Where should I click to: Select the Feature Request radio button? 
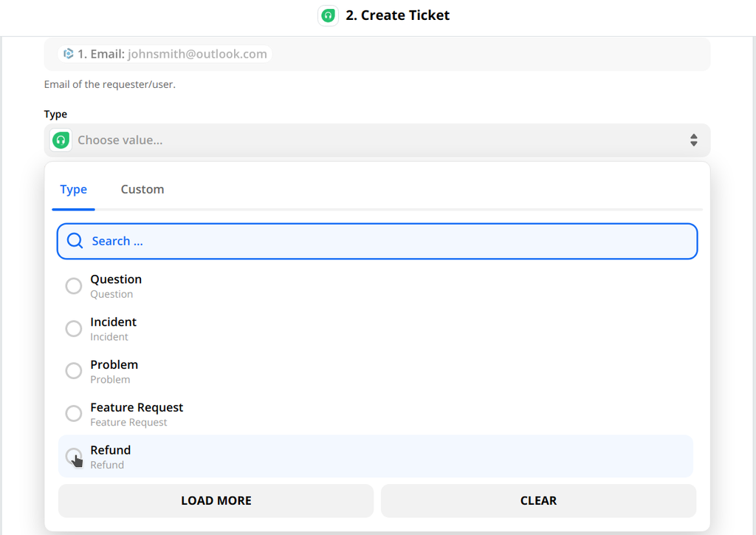click(73, 413)
